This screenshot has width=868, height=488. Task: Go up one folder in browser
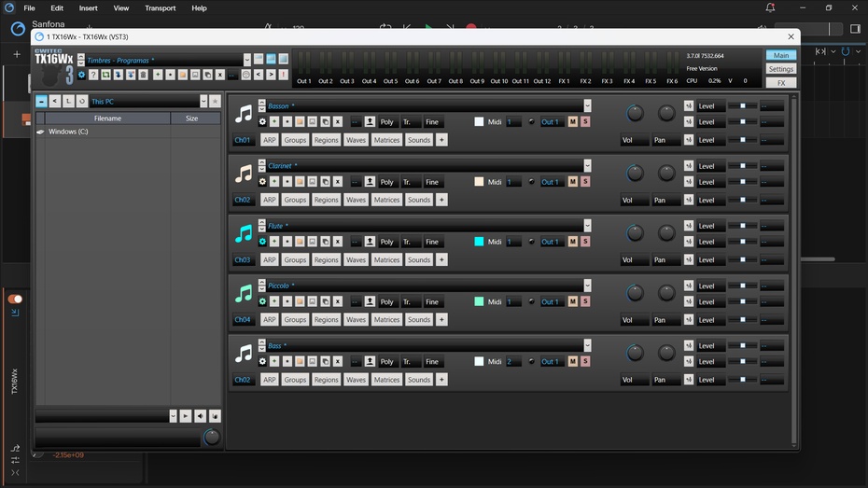pyautogui.click(x=68, y=102)
